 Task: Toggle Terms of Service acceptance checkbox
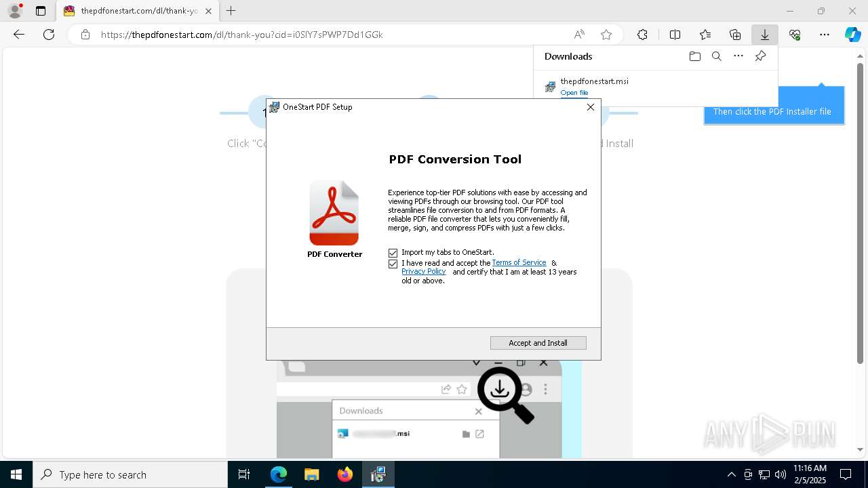coord(393,264)
